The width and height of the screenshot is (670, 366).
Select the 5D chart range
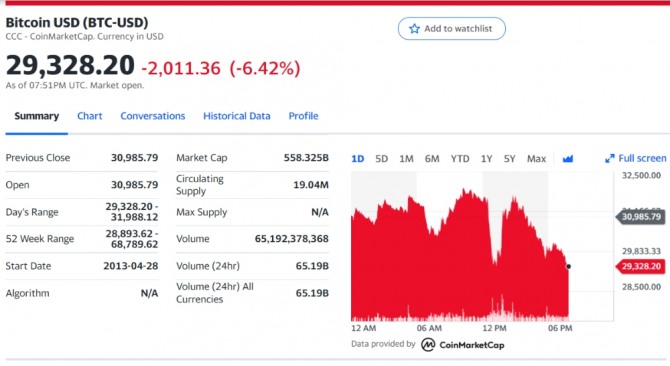382,159
